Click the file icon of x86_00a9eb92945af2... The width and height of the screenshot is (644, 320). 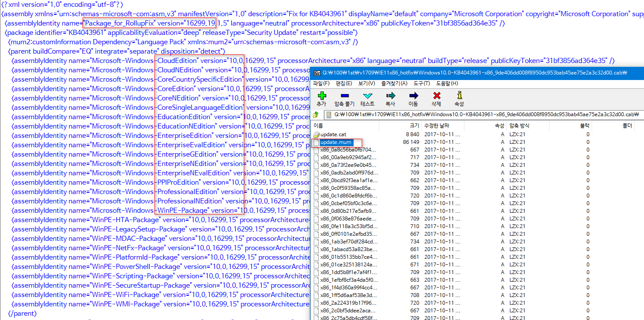(316, 157)
